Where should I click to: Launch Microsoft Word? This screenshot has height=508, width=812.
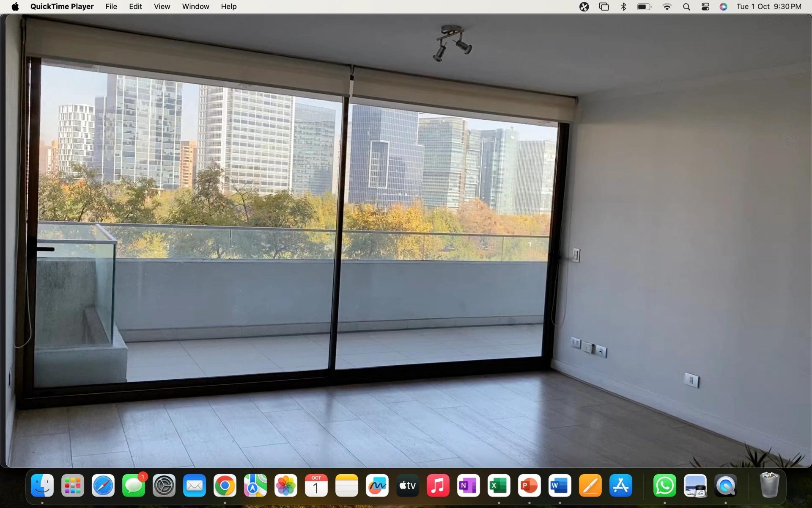[560, 486]
